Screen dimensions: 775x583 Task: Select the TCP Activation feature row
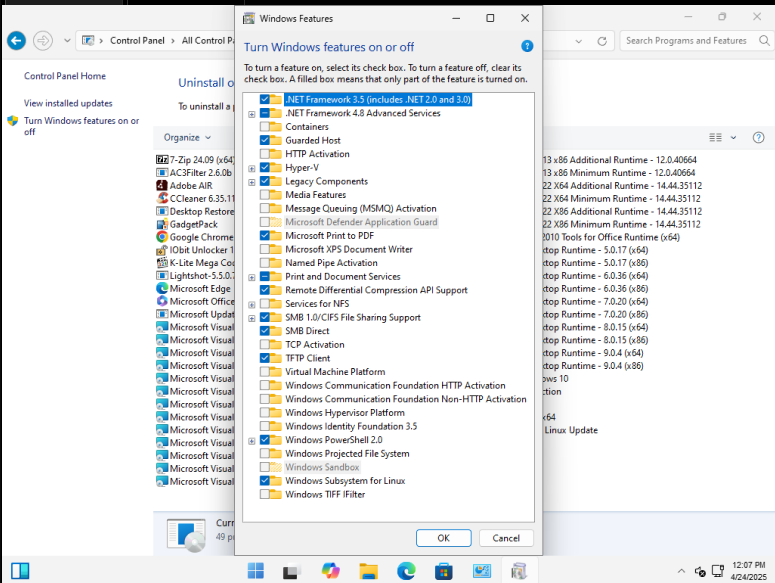click(x=315, y=345)
